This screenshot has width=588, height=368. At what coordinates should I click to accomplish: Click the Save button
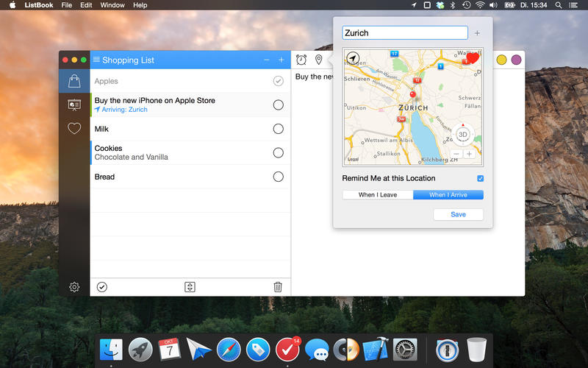click(x=458, y=214)
